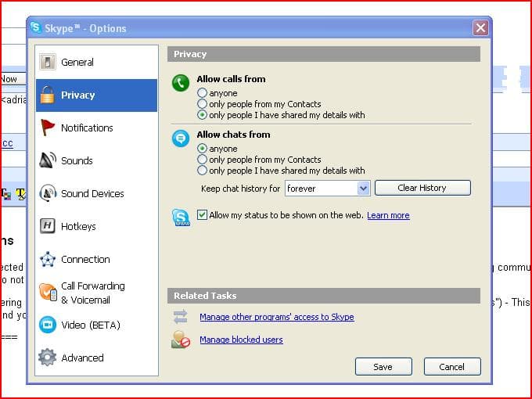Open Manage other programs' access to Skype

[x=276, y=317]
